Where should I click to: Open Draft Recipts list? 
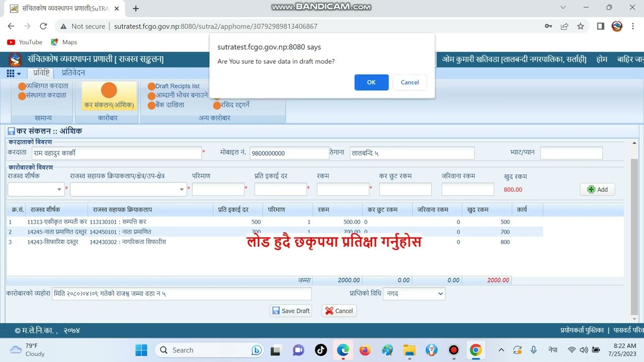[x=174, y=86]
